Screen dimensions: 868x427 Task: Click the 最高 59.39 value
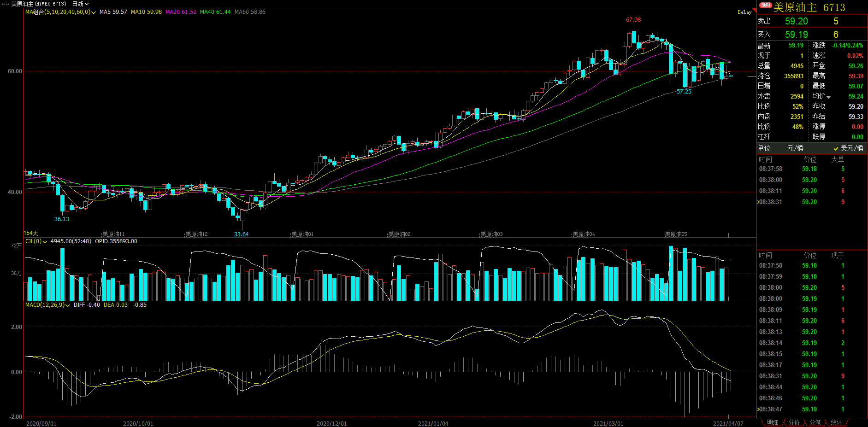click(856, 76)
